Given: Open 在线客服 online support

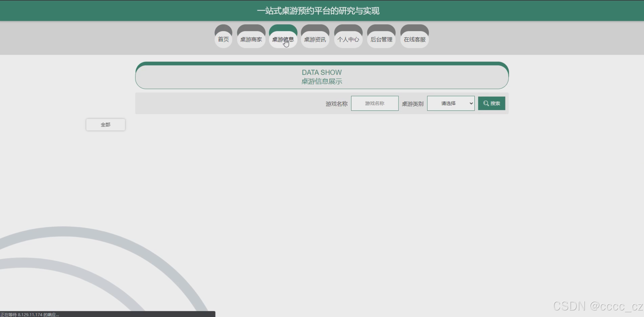Looking at the screenshot, I should (x=415, y=39).
